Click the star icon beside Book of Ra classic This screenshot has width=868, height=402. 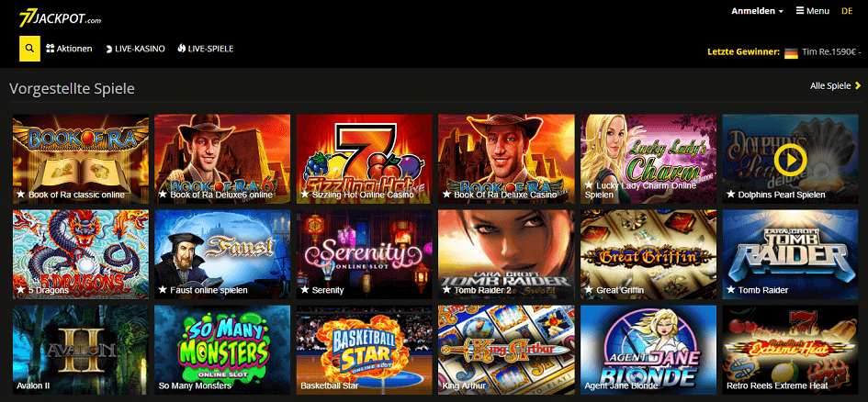20,195
